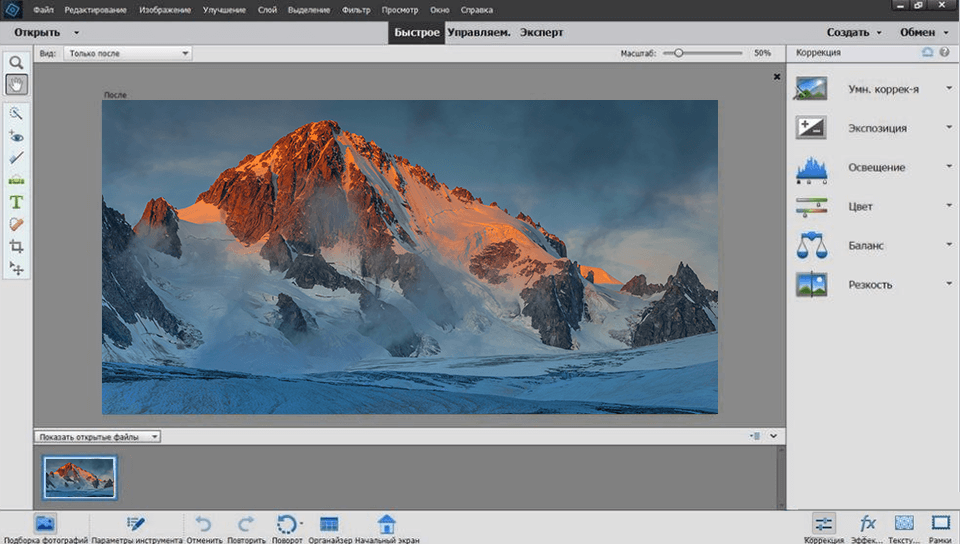Toggle the Подборка фотографий photo bin
Viewport: 960px width, 544px height.
tap(44, 524)
